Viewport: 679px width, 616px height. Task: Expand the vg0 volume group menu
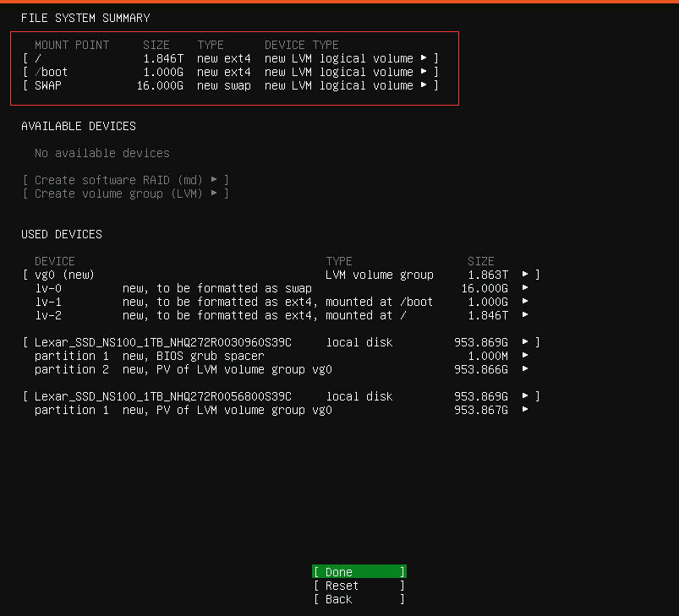click(x=525, y=275)
